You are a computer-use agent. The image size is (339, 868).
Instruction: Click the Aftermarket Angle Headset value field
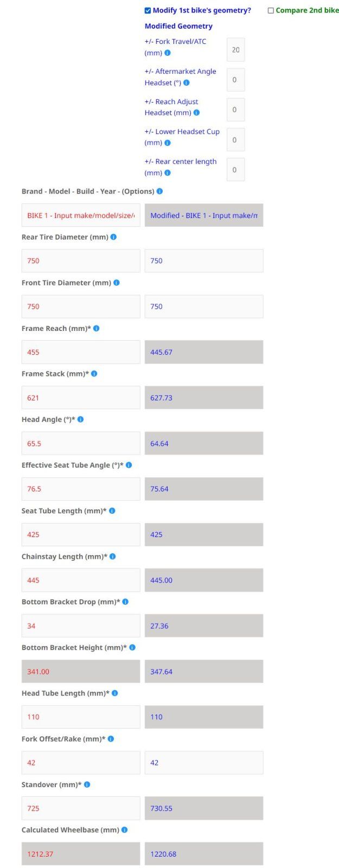[x=235, y=80]
